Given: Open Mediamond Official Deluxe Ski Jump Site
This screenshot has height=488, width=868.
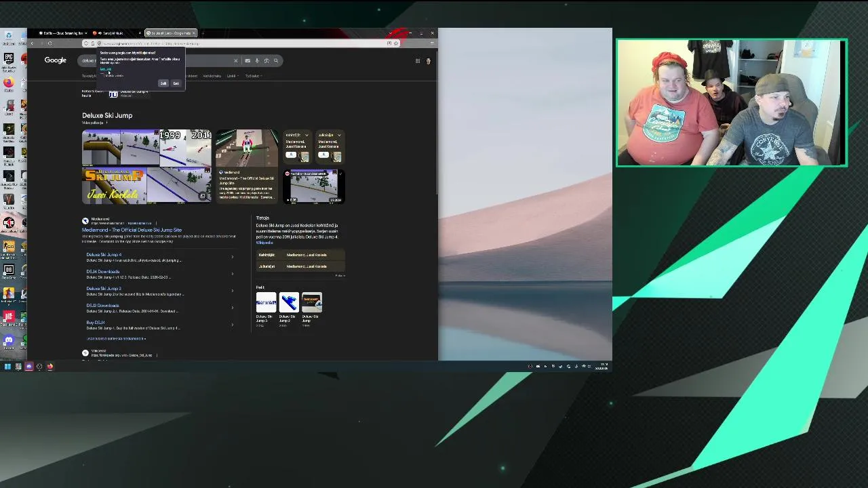Looking at the screenshot, I should point(132,230).
